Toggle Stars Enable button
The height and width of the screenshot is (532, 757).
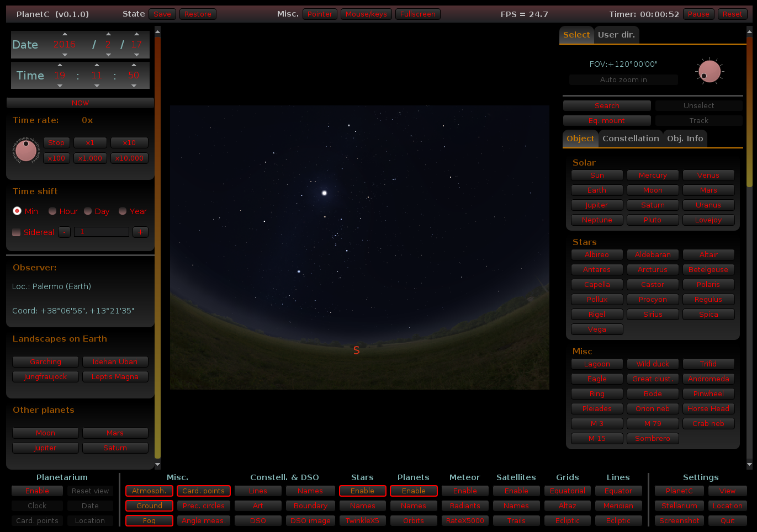tap(362, 491)
